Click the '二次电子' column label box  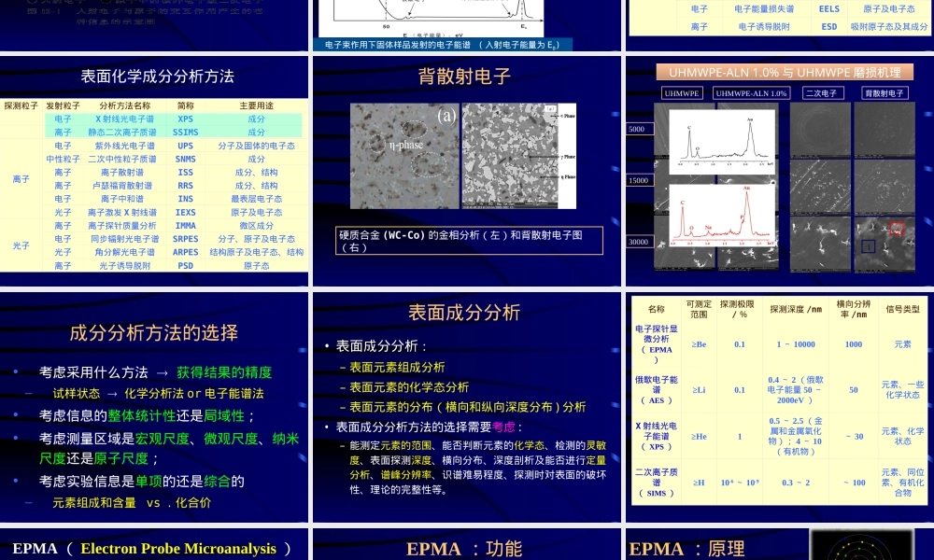click(x=821, y=93)
